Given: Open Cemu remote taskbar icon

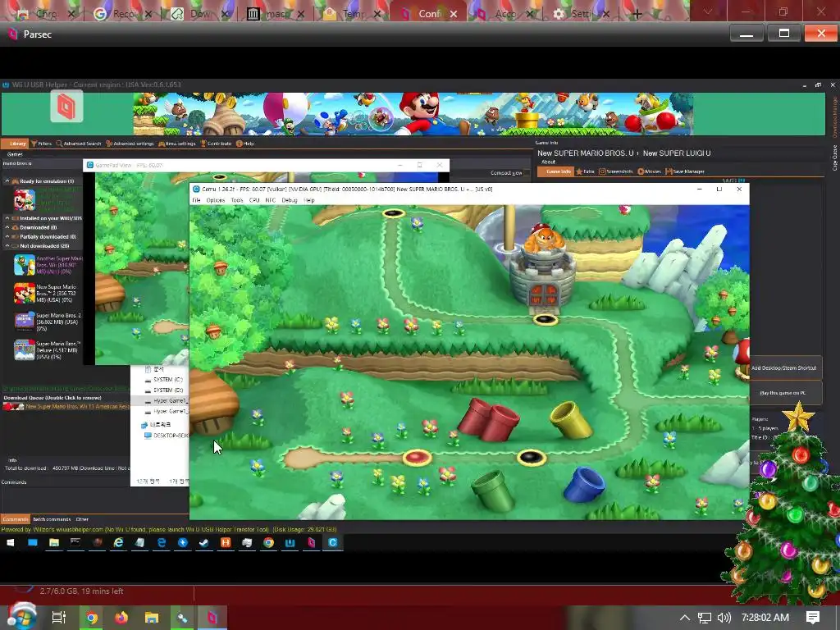Looking at the screenshot, I should point(333,543).
